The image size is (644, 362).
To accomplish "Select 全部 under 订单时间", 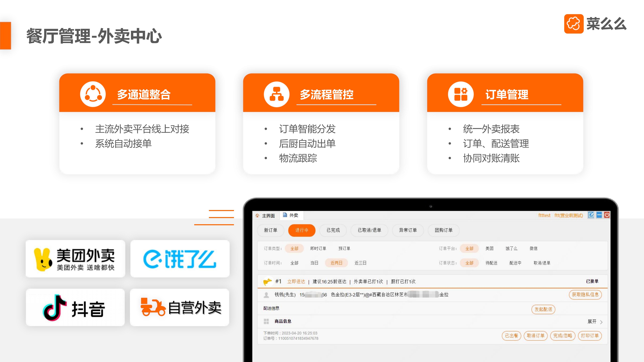I will click(x=294, y=263).
